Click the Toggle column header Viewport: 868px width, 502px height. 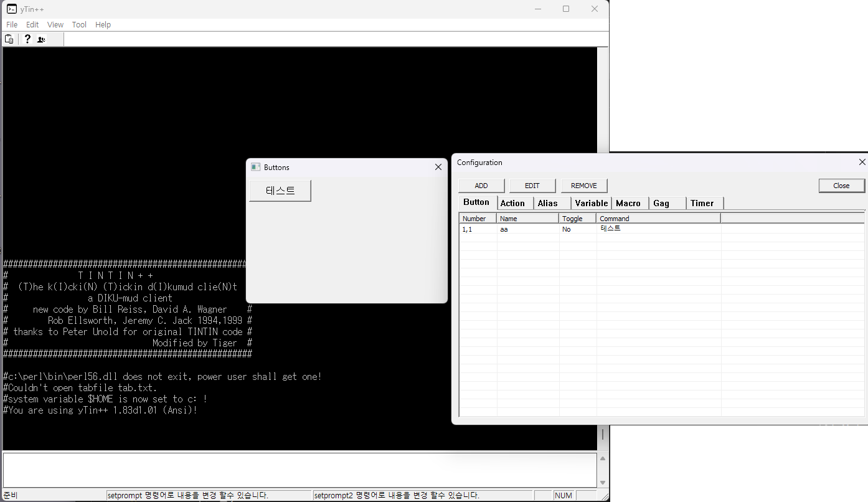pos(577,219)
